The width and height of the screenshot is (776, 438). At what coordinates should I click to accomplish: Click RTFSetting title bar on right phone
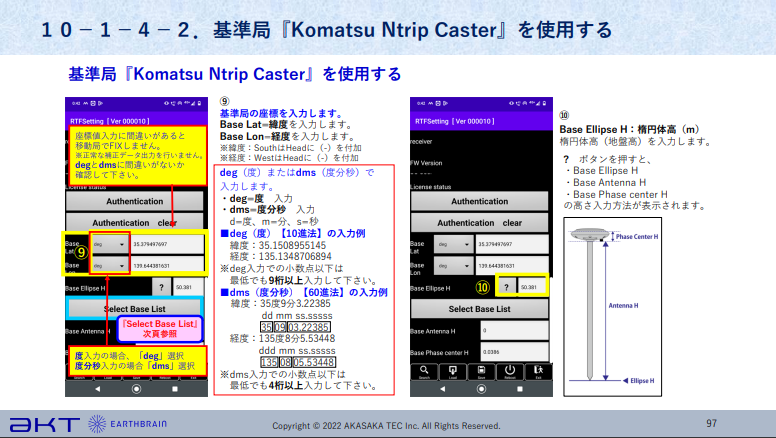(x=481, y=121)
